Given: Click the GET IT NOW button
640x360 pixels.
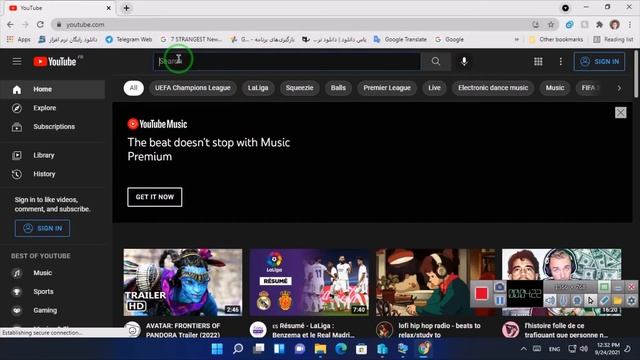Looking at the screenshot, I should click(x=155, y=197).
